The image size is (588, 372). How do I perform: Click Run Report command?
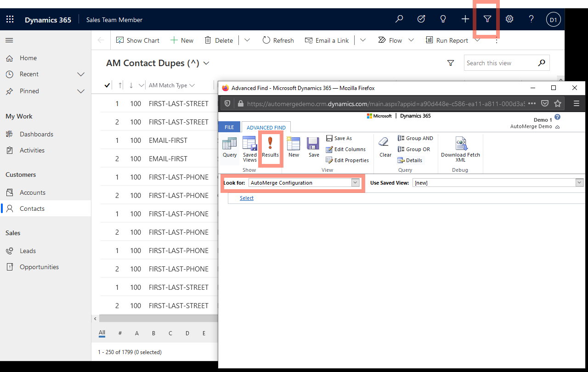point(447,40)
